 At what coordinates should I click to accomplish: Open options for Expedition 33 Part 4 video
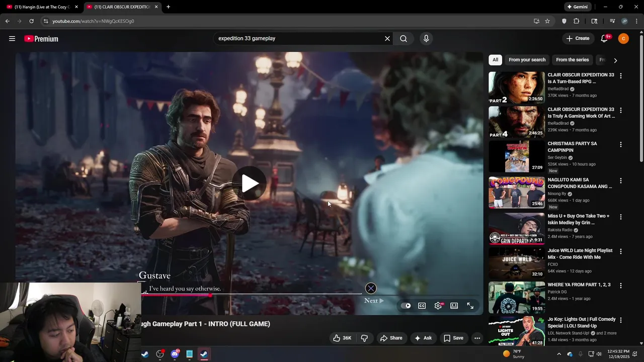[621, 110]
